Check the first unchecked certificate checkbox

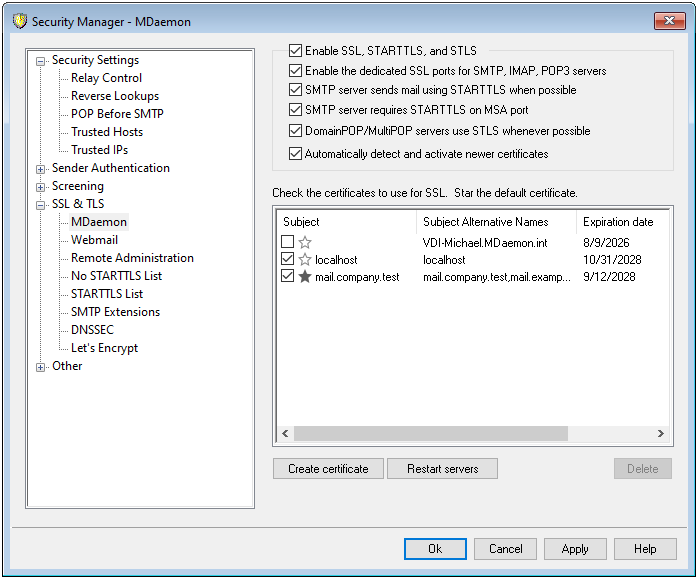(x=288, y=243)
